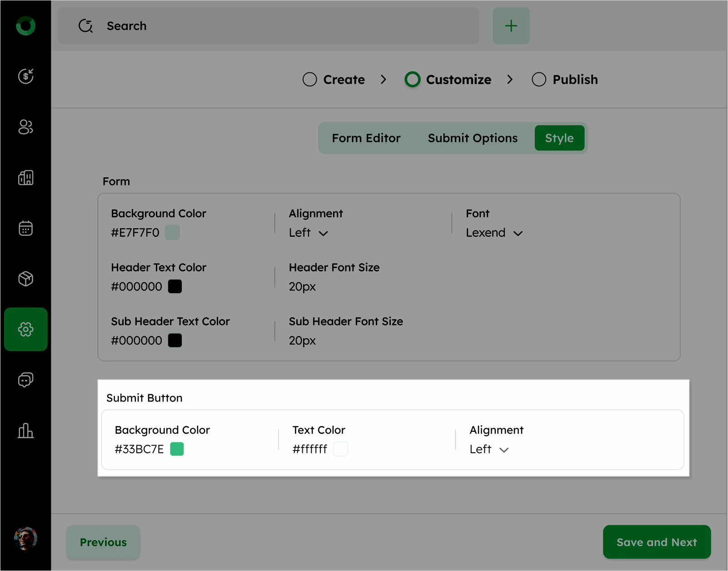Open the calendar icon in sidebar
The height and width of the screenshot is (571, 728).
[25, 228]
